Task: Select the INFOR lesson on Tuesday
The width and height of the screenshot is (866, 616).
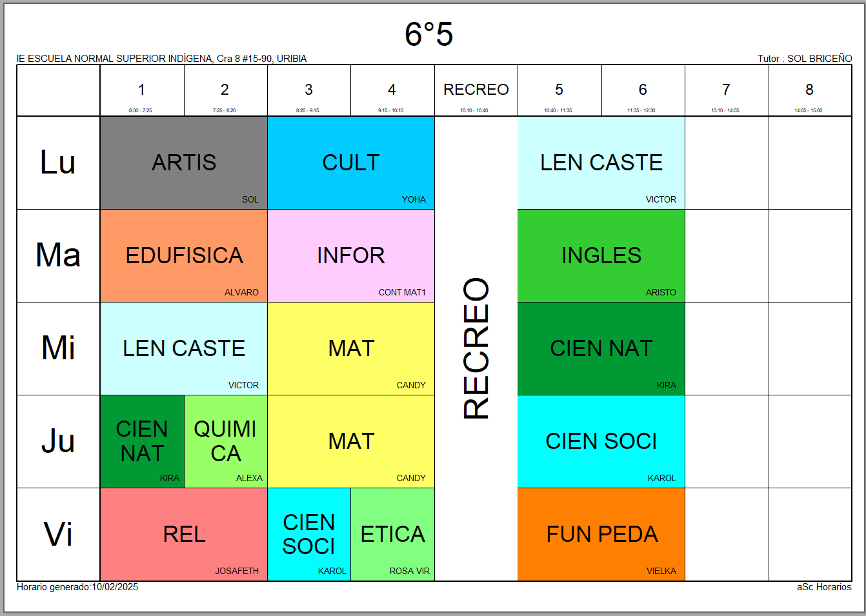Action: point(351,255)
